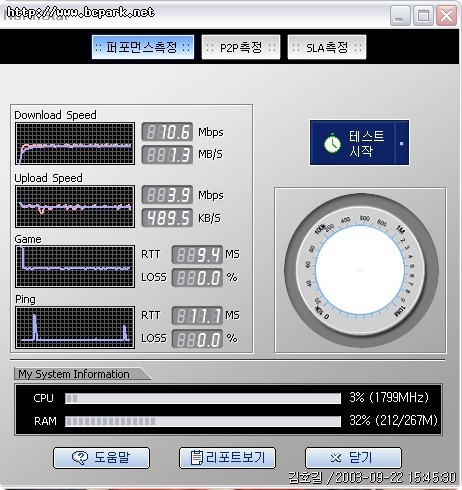Maximize the window

click(423, 15)
